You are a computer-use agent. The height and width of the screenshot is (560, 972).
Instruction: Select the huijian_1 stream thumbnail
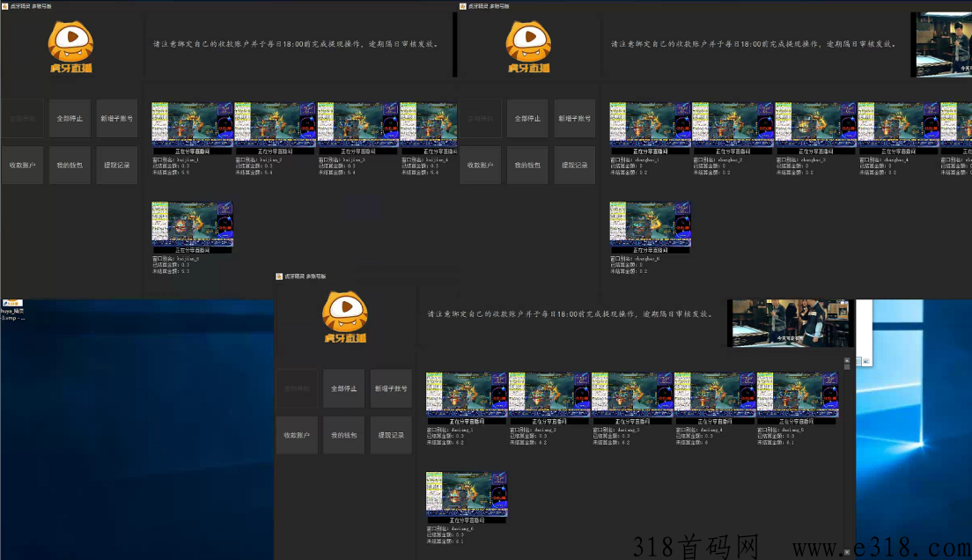pos(192,124)
